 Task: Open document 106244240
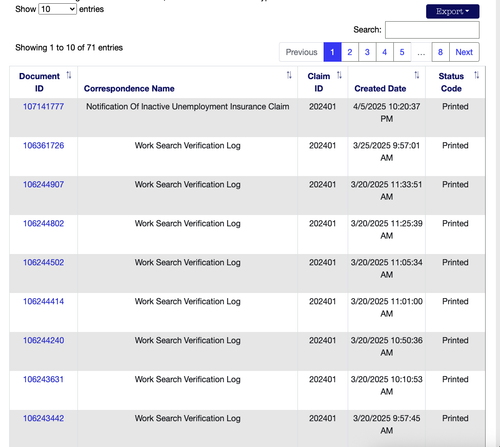click(x=43, y=341)
